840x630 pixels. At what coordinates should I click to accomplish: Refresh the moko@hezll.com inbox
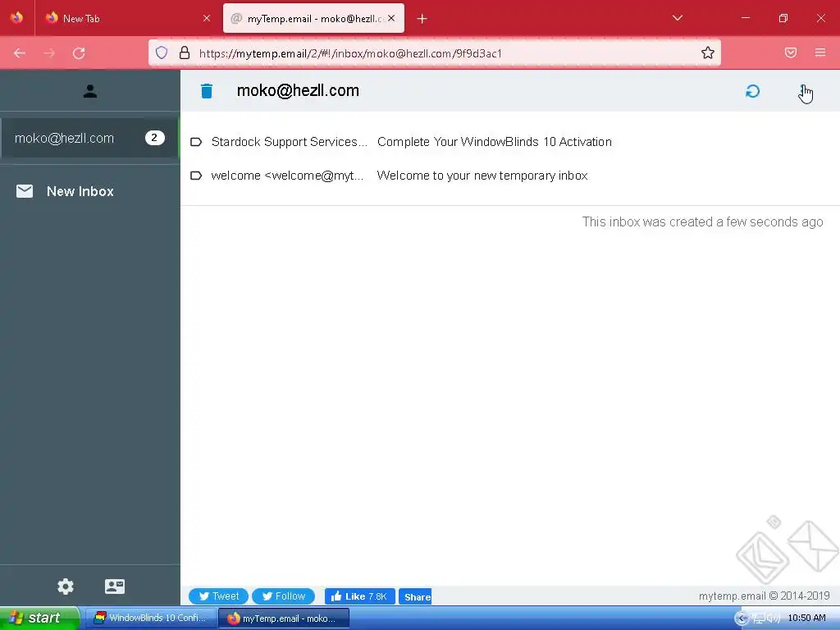pos(753,91)
